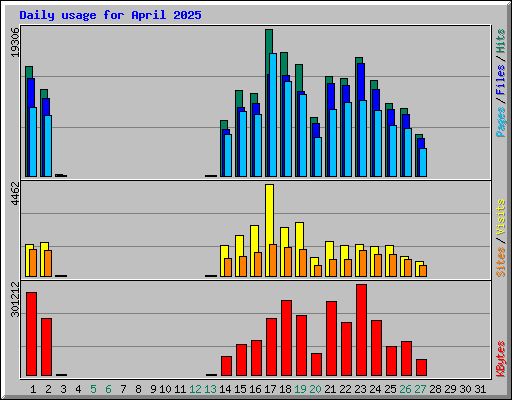Click day 2 on the x-axis

[48, 389]
